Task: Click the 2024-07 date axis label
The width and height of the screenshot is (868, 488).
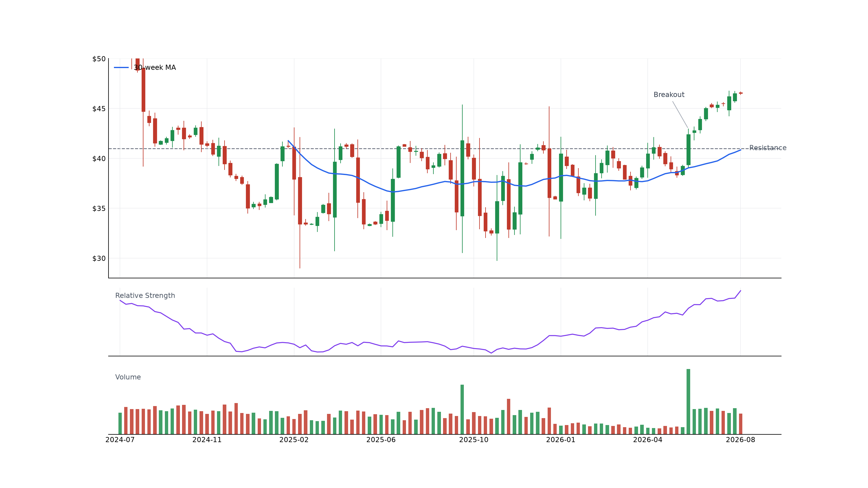Action: [120, 440]
